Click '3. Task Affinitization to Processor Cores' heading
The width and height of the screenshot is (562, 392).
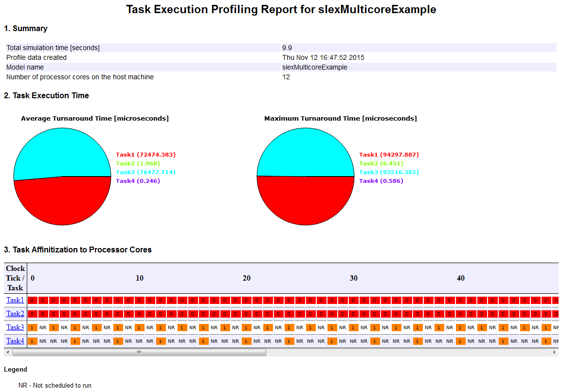click(78, 249)
